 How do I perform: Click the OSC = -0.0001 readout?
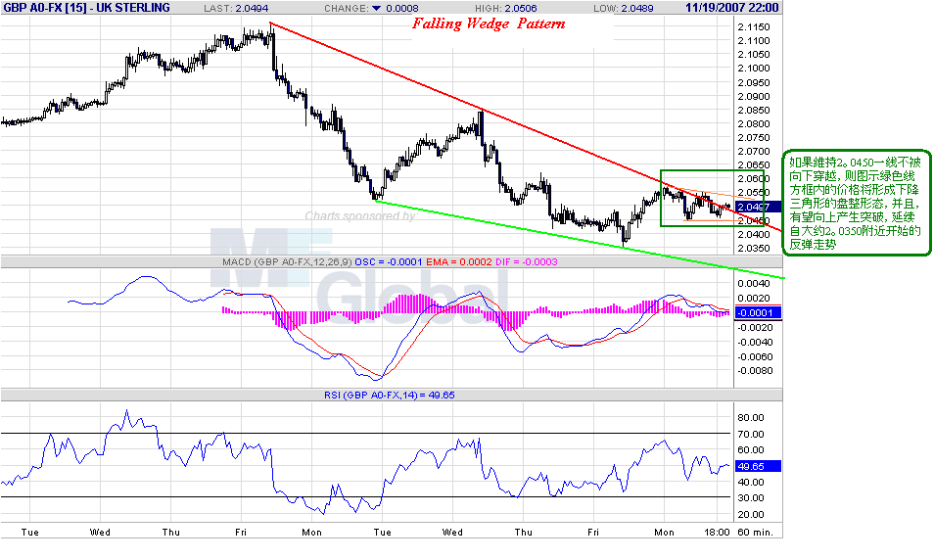click(x=389, y=262)
